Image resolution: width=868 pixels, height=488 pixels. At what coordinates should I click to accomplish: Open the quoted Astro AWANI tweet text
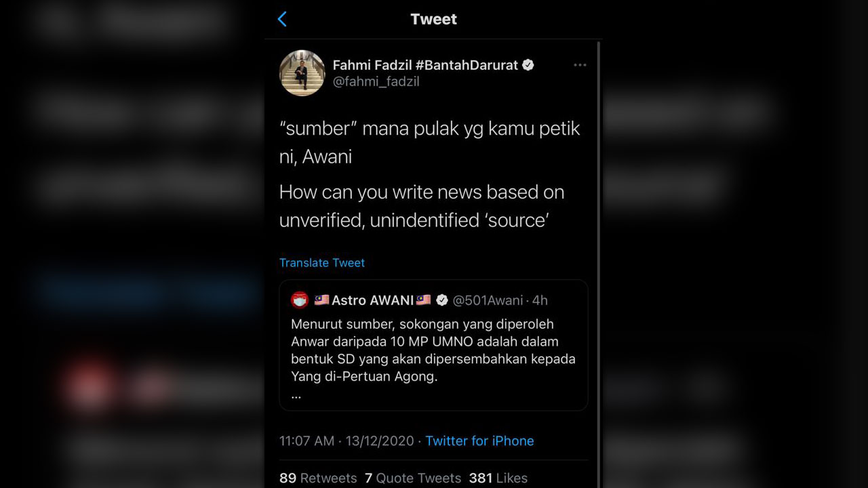tap(433, 350)
